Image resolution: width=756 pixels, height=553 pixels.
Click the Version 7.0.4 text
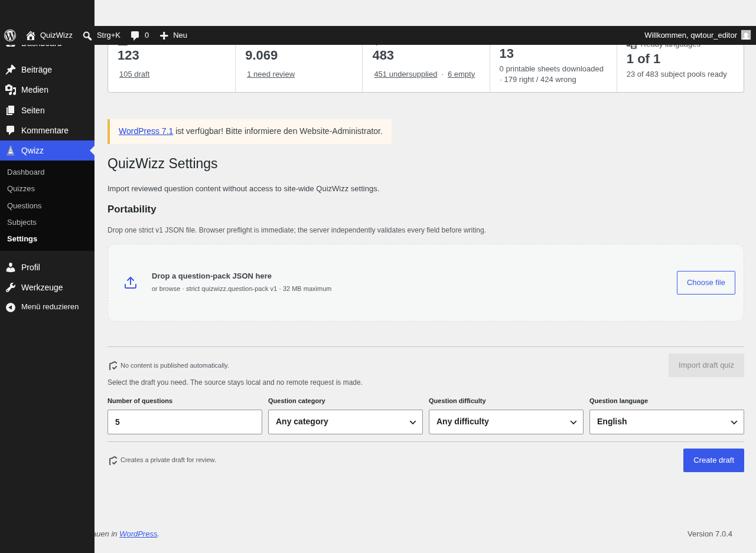tap(710, 534)
